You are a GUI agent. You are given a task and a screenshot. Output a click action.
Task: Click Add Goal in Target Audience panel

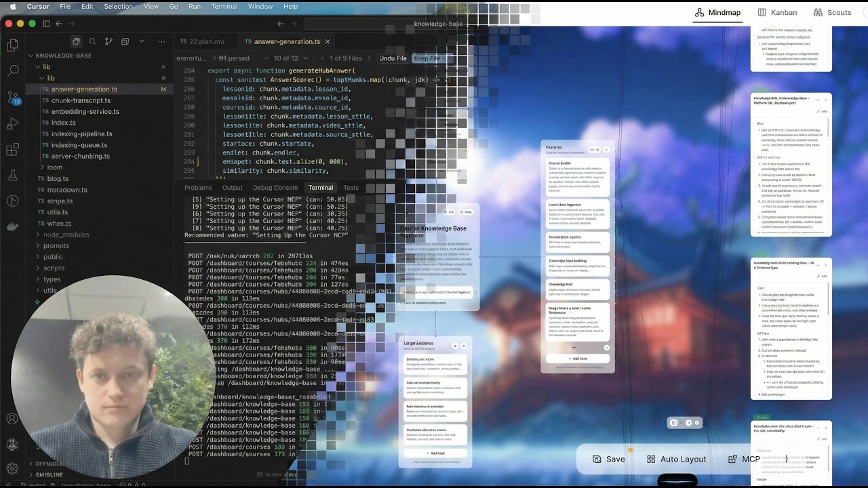tap(435, 453)
